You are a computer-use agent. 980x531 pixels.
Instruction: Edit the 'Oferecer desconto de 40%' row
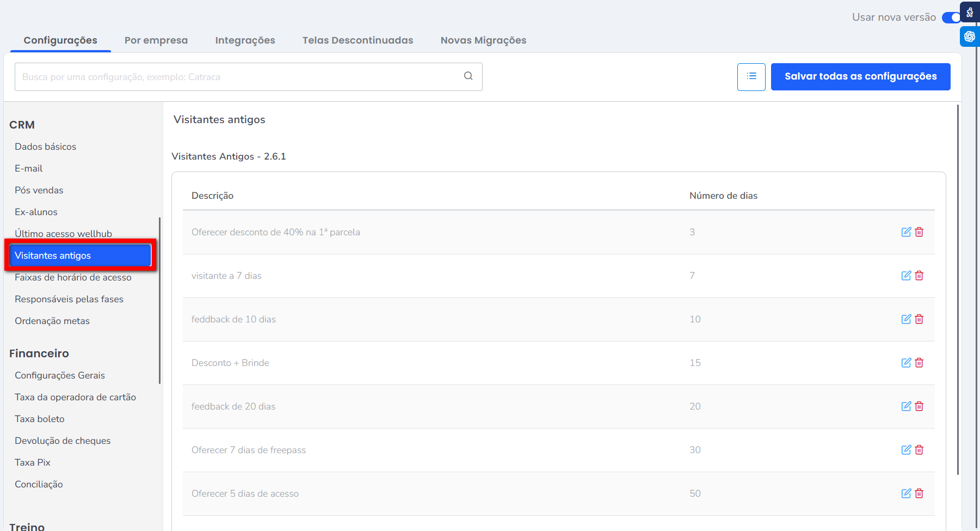pos(906,232)
